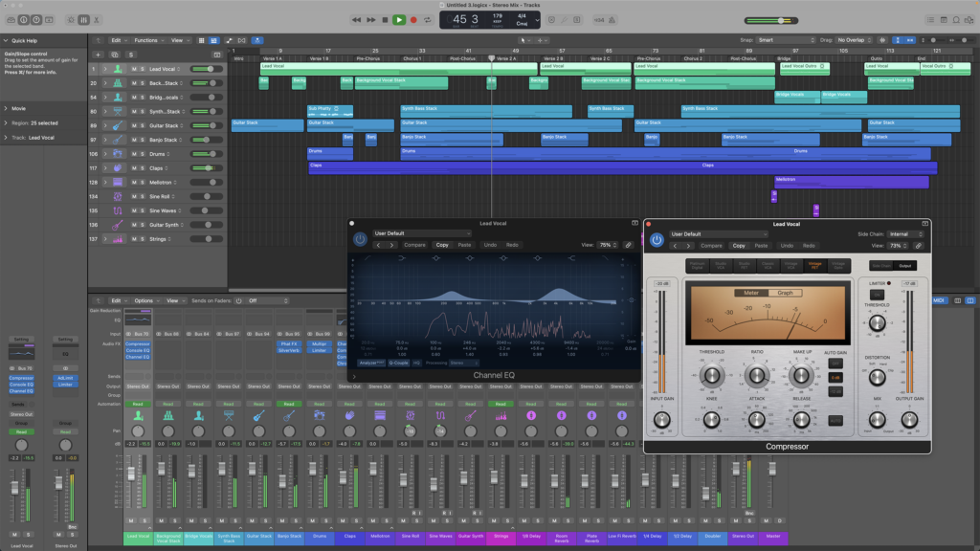Click the Duplicate Track icon

pos(115,55)
